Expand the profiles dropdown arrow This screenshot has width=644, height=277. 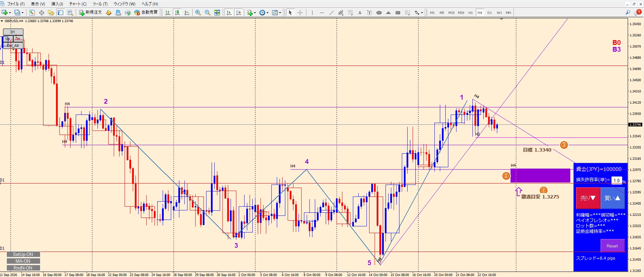23,13
